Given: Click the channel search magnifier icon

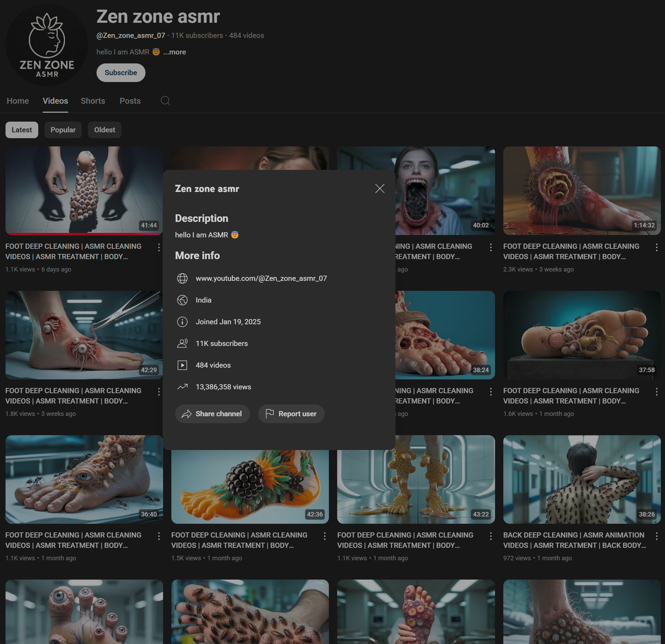Looking at the screenshot, I should click(x=165, y=101).
